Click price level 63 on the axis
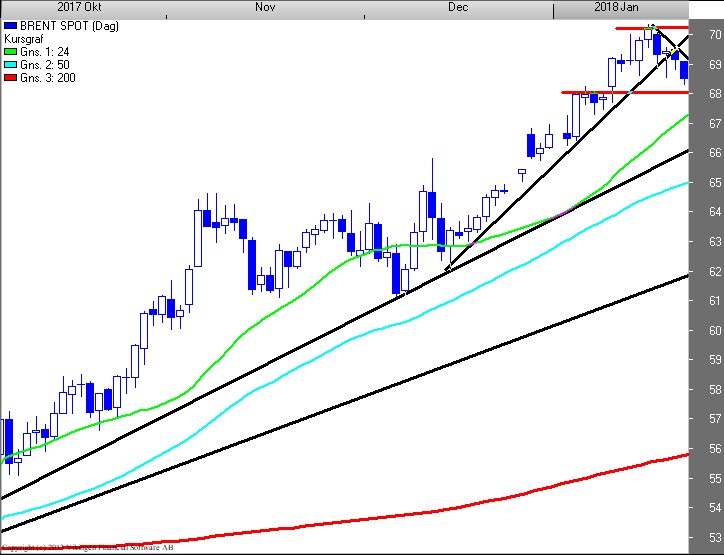This screenshot has height=555, width=724. tap(715, 241)
